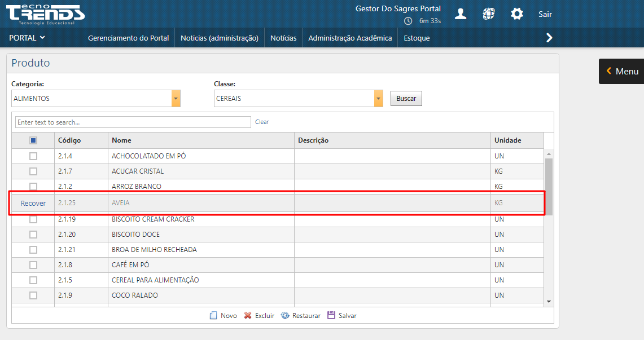Click the globe language icon
Viewport: 644px width, 340px height.
(x=489, y=14)
